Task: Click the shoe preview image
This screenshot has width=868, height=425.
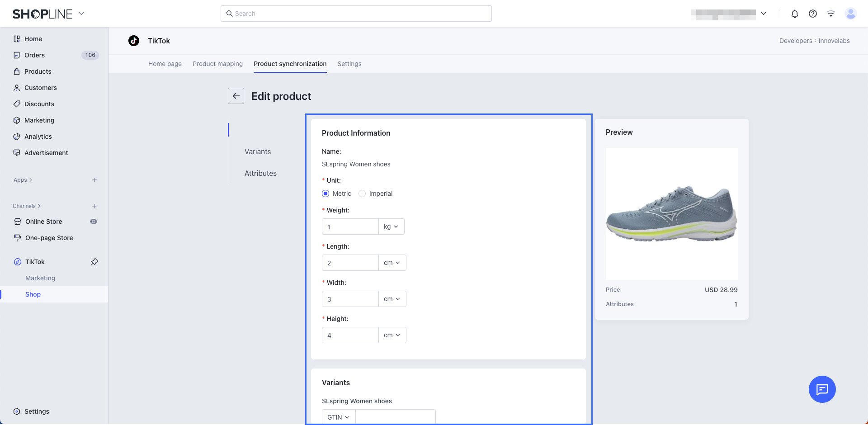Action: 671,213
